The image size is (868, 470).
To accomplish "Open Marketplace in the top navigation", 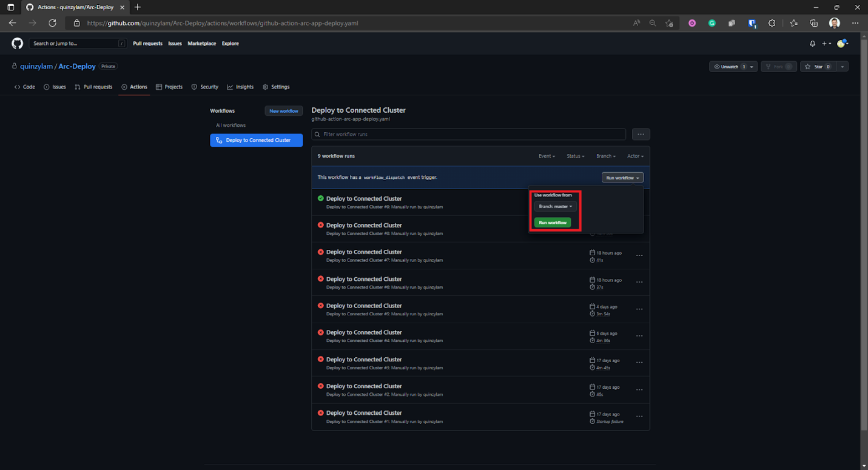I will [x=201, y=44].
